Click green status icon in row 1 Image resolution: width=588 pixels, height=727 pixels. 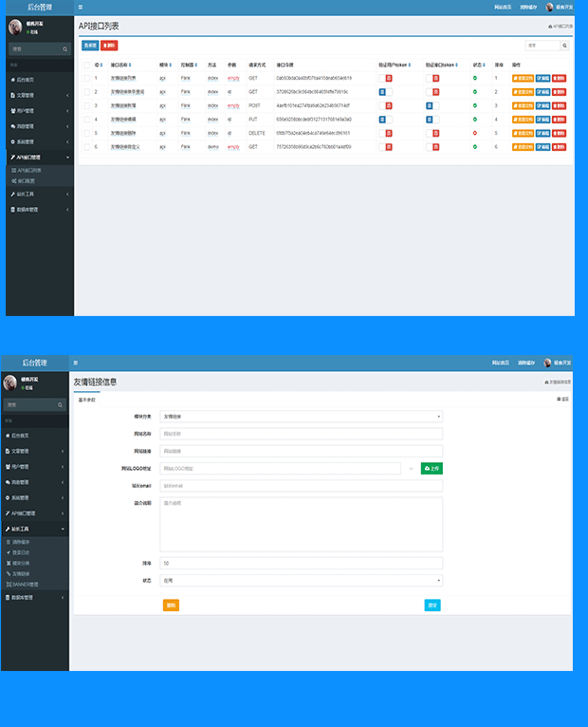(475, 79)
